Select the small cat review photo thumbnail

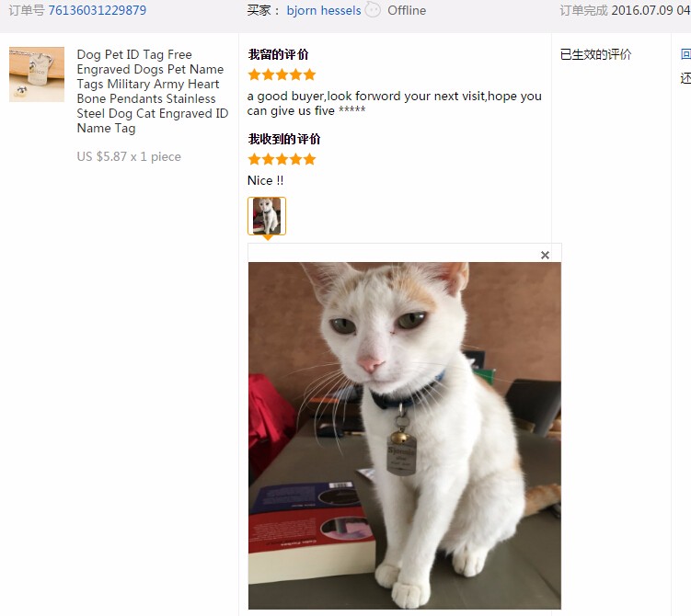pos(267,216)
